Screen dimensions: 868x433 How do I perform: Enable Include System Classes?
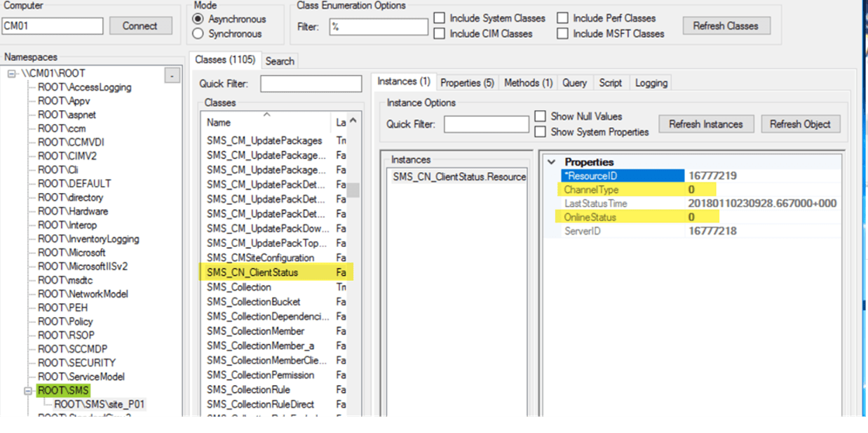(439, 18)
